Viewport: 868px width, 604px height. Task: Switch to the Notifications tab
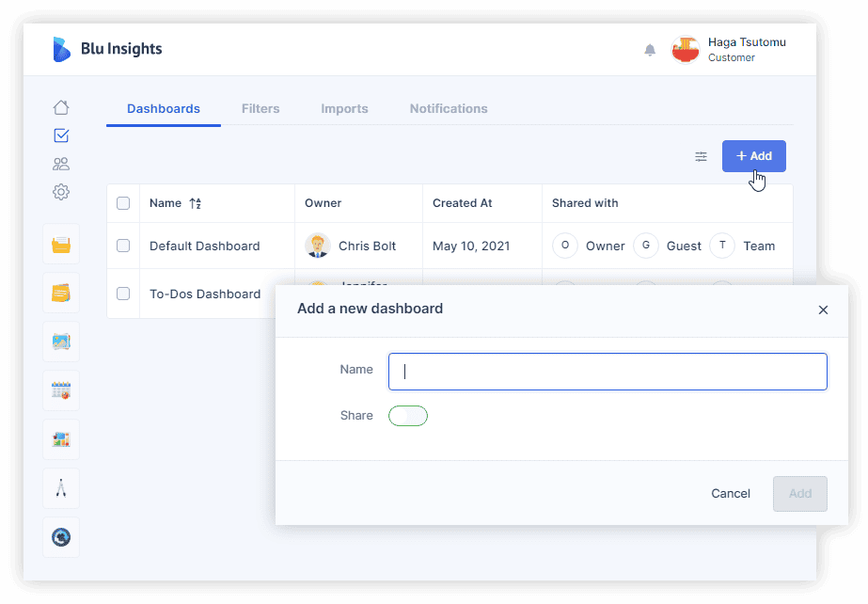point(449,108)
